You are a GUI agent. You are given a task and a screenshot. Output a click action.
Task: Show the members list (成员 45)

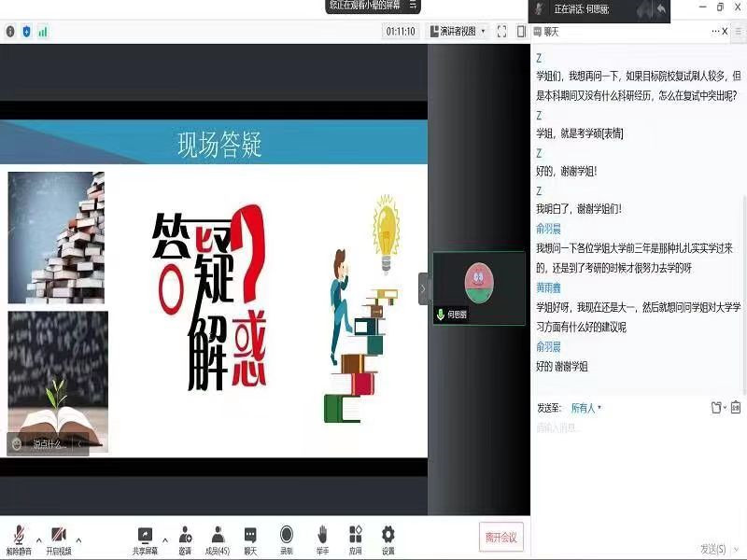pyautogui.click(x=218, y=538)
